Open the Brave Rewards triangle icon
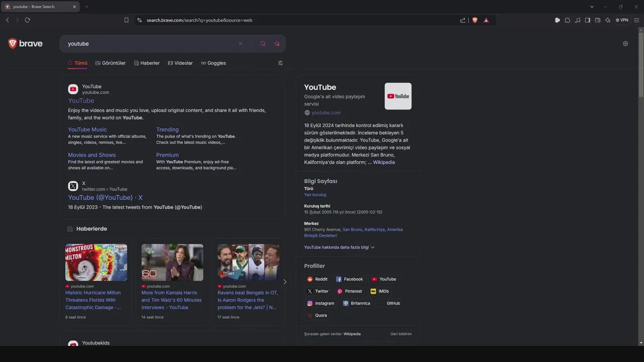This screenshot has width=644, height=362. tap(486, 20)
